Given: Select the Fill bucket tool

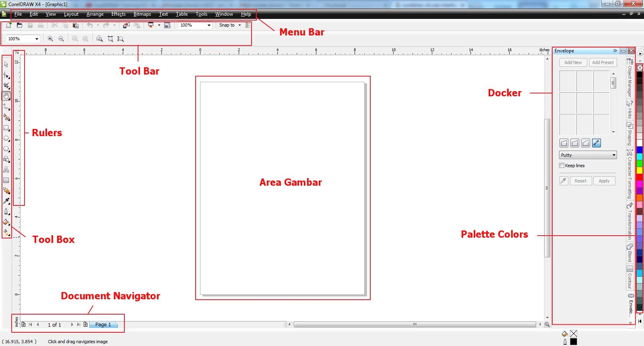Looking at the screenshot, I should [x=6, y=222].
